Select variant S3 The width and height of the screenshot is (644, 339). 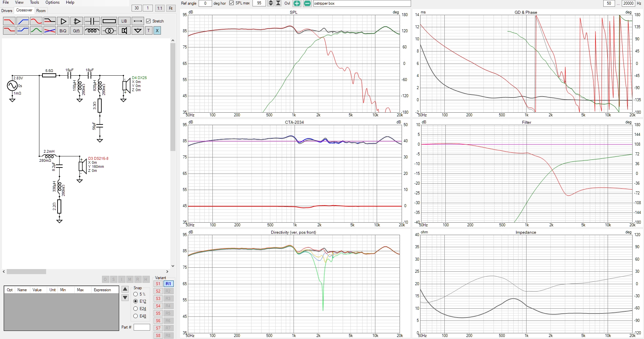(158, 299)
